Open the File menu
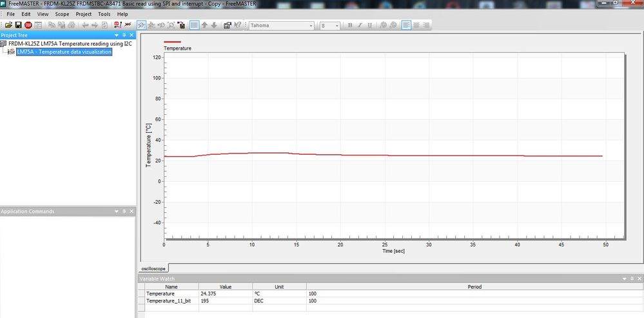Screen dimensions: 644x318 click(11, 14)
